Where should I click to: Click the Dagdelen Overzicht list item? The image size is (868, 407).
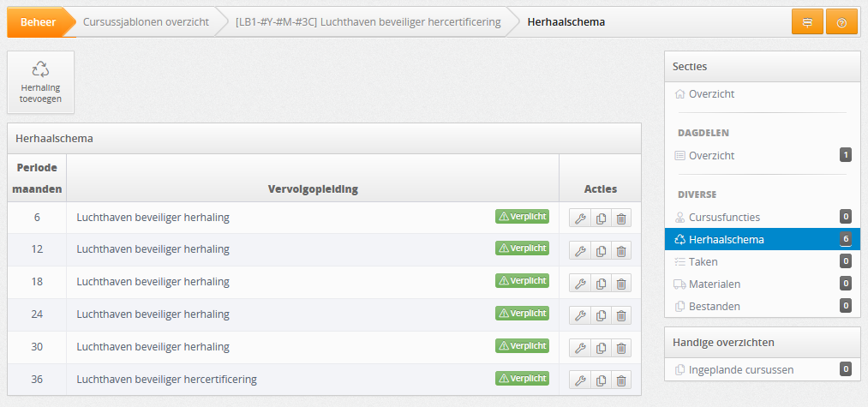(763, 156)
